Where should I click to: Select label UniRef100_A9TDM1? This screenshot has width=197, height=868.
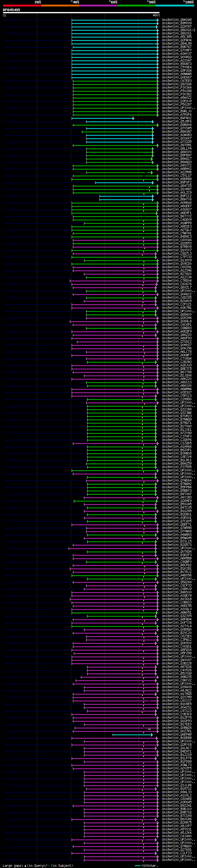[x=177, y=145]
